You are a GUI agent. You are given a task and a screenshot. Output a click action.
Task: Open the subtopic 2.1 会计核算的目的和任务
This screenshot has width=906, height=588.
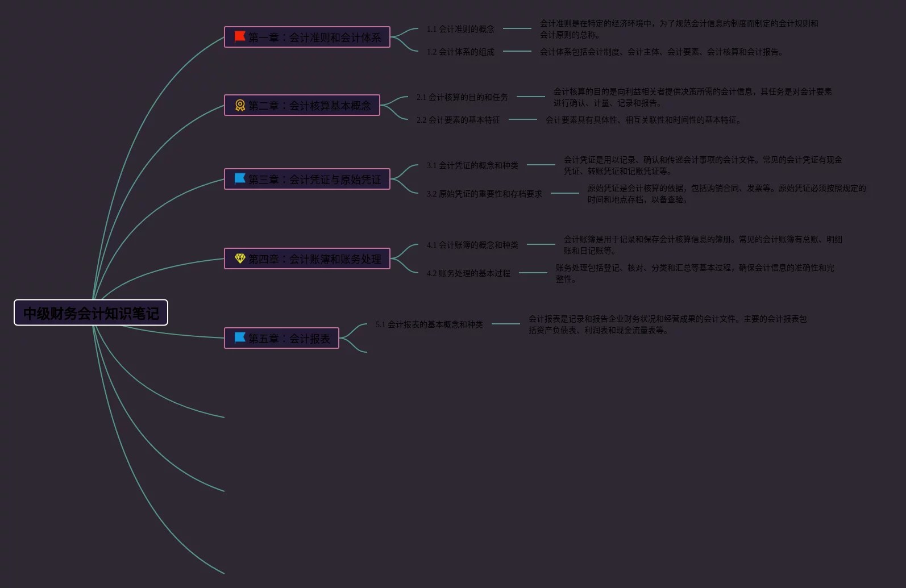[x=462, y=97]
